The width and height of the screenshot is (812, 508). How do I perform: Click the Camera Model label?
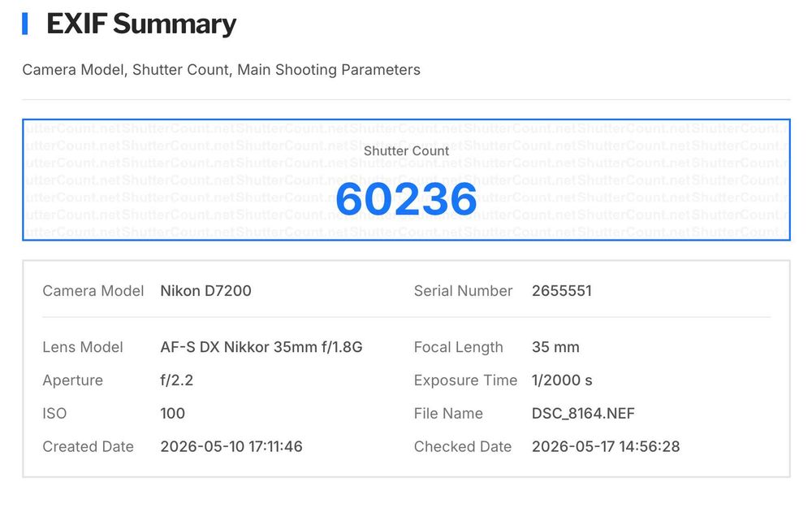click(93, 291)
